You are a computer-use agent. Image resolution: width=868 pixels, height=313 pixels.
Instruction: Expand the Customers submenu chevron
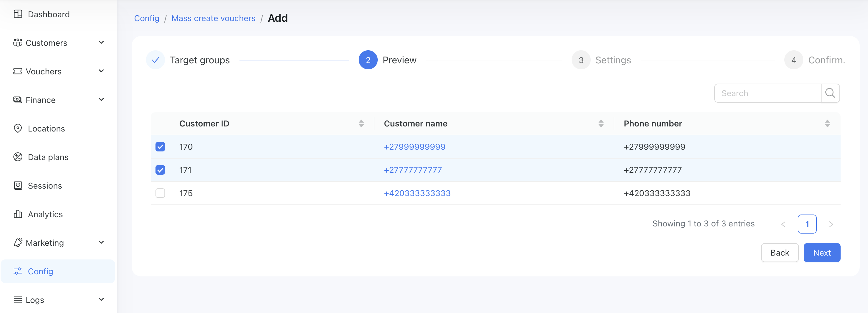(101, 43)
